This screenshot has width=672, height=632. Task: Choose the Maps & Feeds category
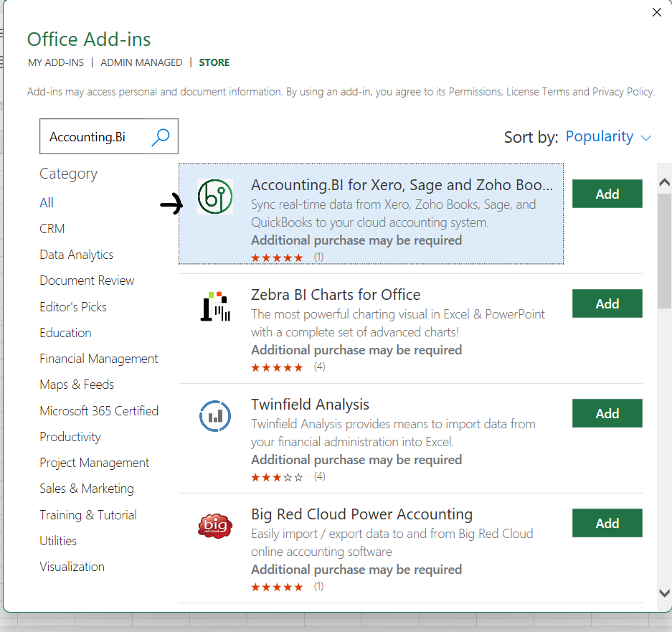tap(77, 385)
